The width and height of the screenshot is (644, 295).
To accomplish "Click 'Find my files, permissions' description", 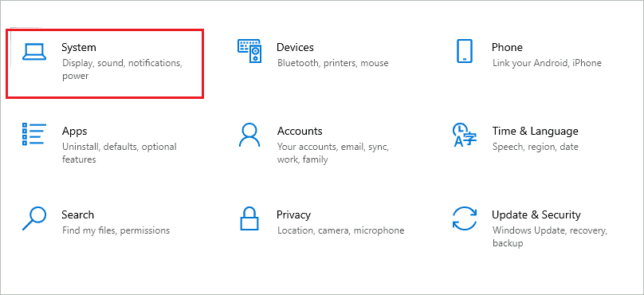I will click(116, 230).
